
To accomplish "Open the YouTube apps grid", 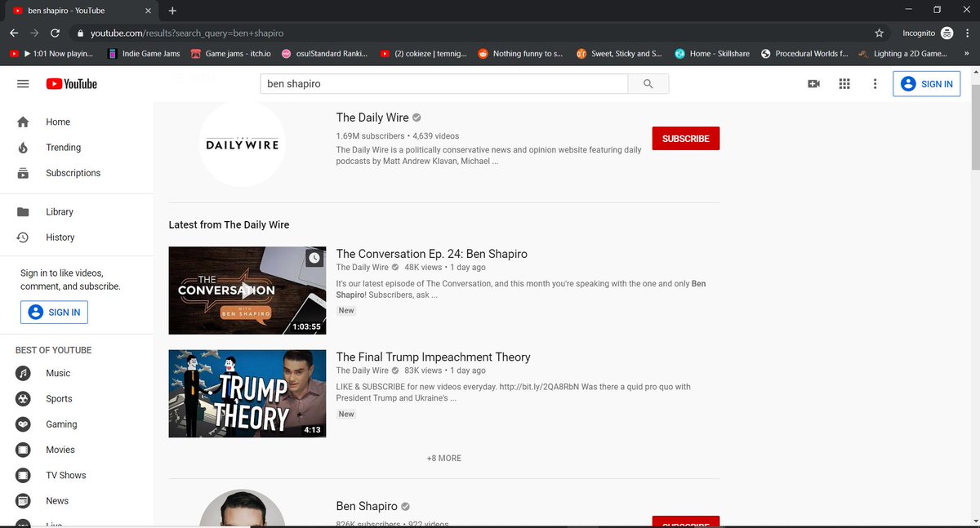I will click(x=844, y=84).
